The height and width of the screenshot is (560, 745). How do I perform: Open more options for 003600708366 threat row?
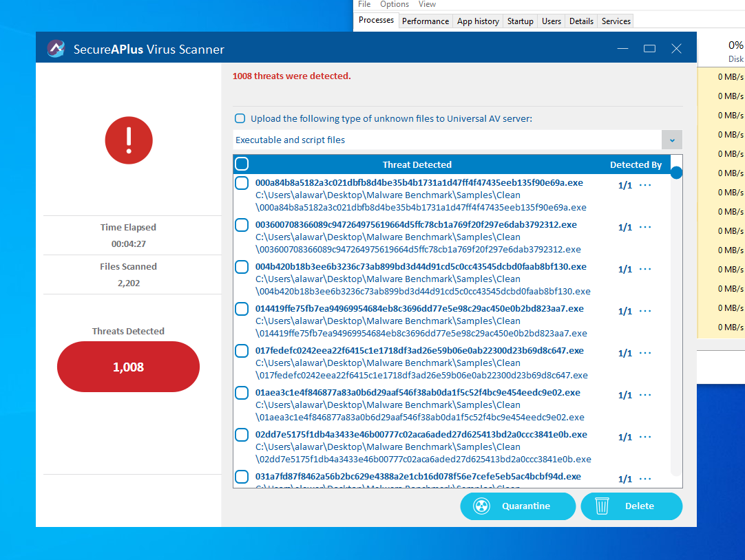645,227
